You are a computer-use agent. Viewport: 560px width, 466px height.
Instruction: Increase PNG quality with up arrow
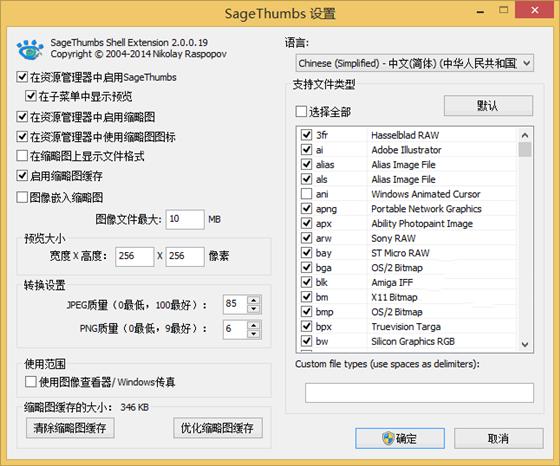click(254, 325)
